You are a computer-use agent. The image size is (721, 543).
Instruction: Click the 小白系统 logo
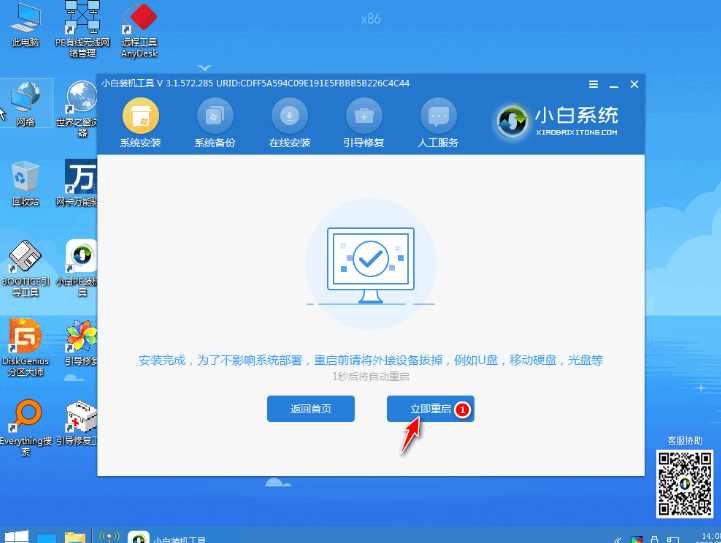(x=556, y=121)
